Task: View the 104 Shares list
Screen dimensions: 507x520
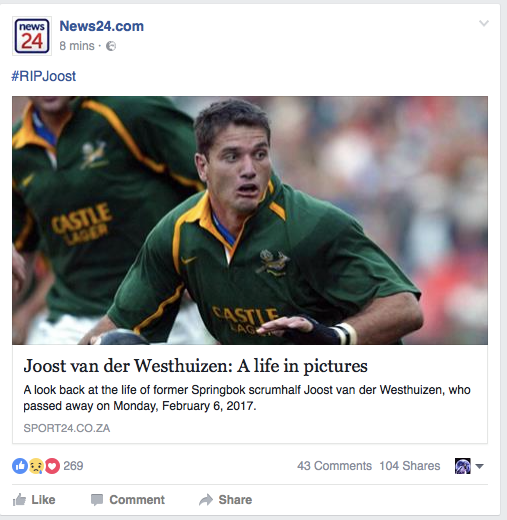Action: [410, 466]
